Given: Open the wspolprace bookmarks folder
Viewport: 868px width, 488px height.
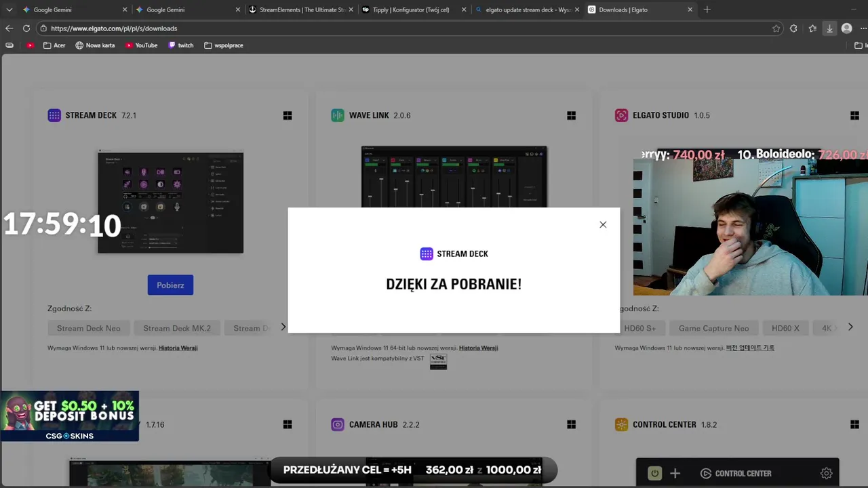Looking at the screenshot, I should (224, 45).
